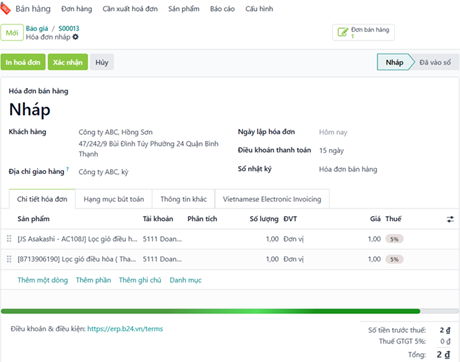This screenshot has height=362, width=460.
Task: Click the 5% tax tag on first line
Action: [x=394, y=239]
